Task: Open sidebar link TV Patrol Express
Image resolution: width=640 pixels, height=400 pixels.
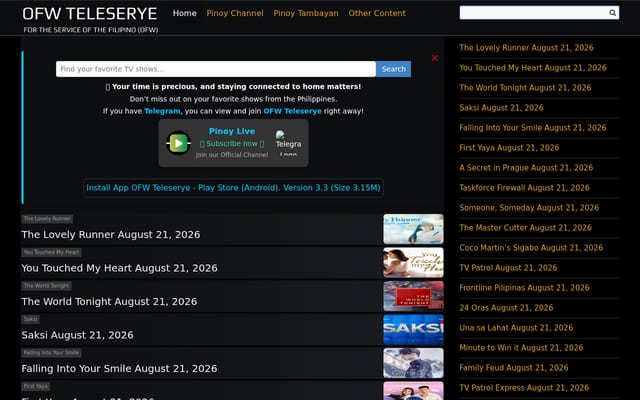Action: [524, 388]
